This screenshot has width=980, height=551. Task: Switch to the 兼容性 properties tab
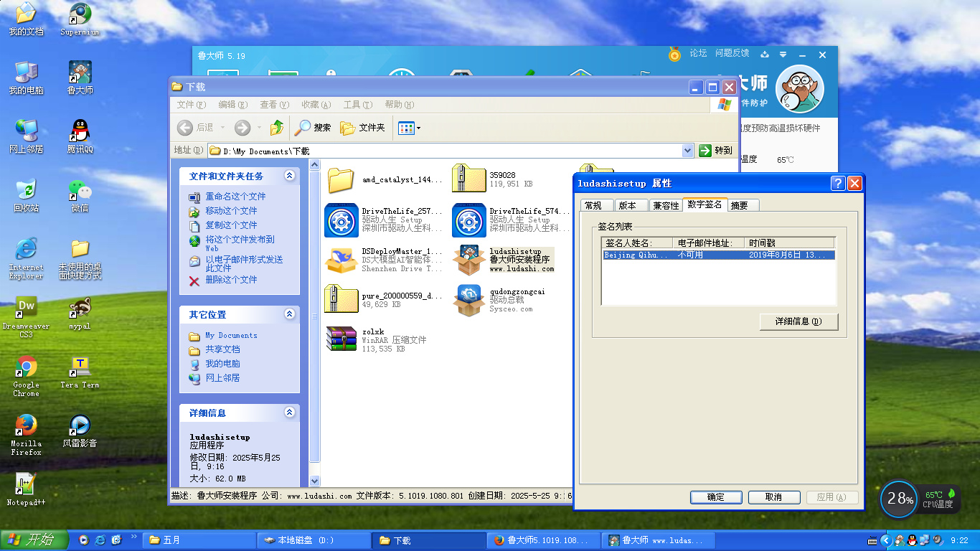[x=665, y=205]
